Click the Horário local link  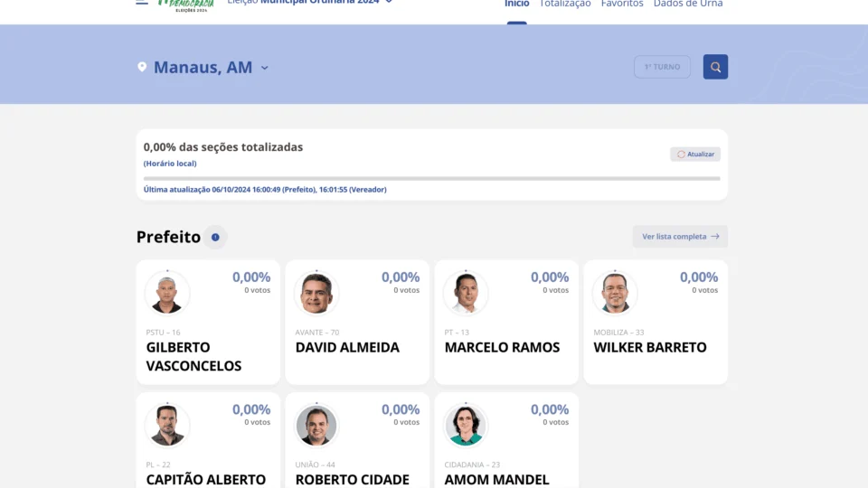pyautogui.click(x=170, y=164)
